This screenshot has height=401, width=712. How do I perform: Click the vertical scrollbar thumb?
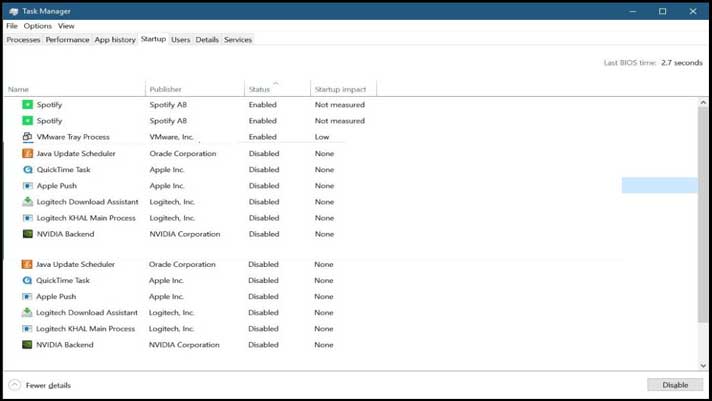coord(703,216)
